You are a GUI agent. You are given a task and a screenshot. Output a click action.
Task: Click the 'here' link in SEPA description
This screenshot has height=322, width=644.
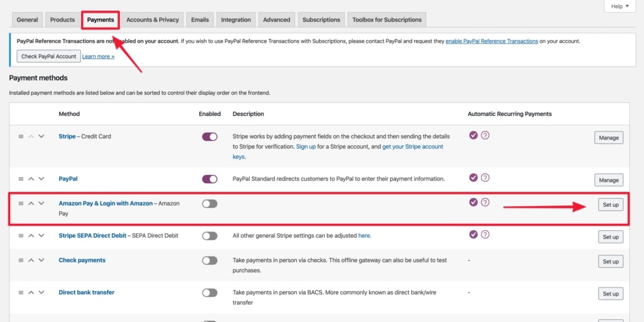point(364,236)
